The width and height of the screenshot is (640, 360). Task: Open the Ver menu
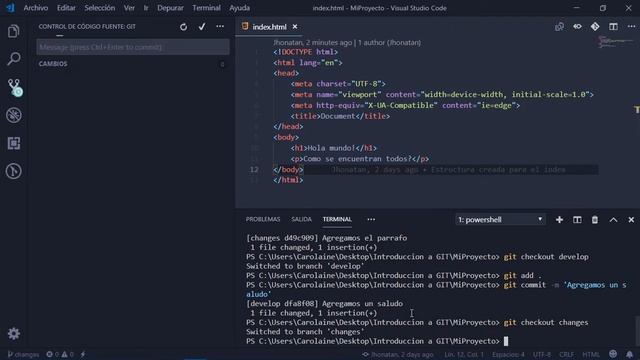[129, 8]
